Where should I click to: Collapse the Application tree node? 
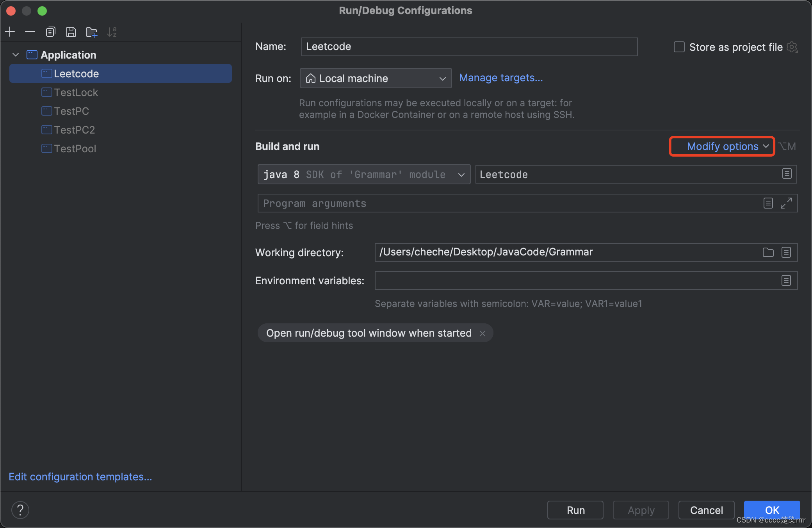tap(16, 55)
